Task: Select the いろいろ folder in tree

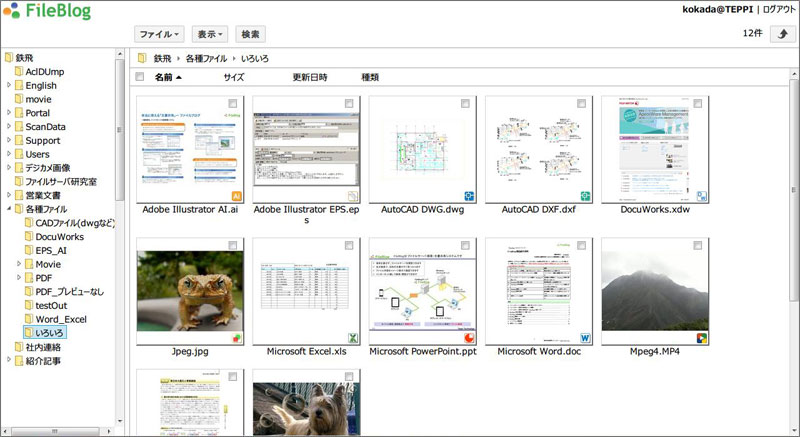Action: click(x=45, y=333)
